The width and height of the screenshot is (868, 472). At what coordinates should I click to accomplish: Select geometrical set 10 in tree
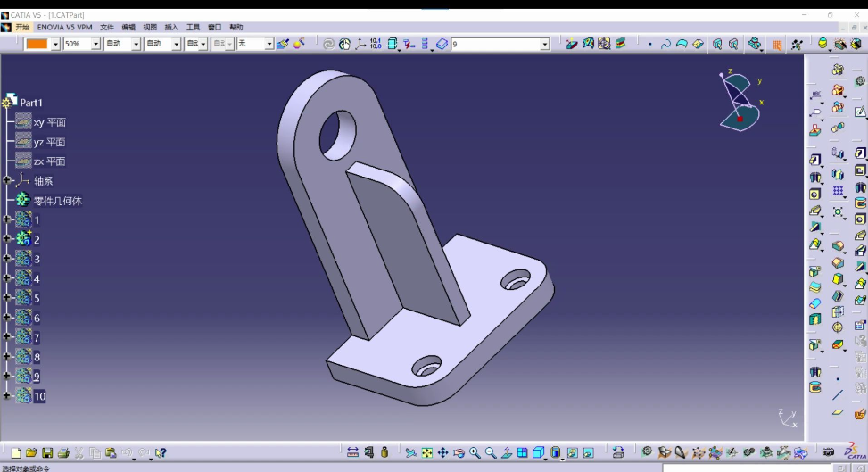(39, 396)
